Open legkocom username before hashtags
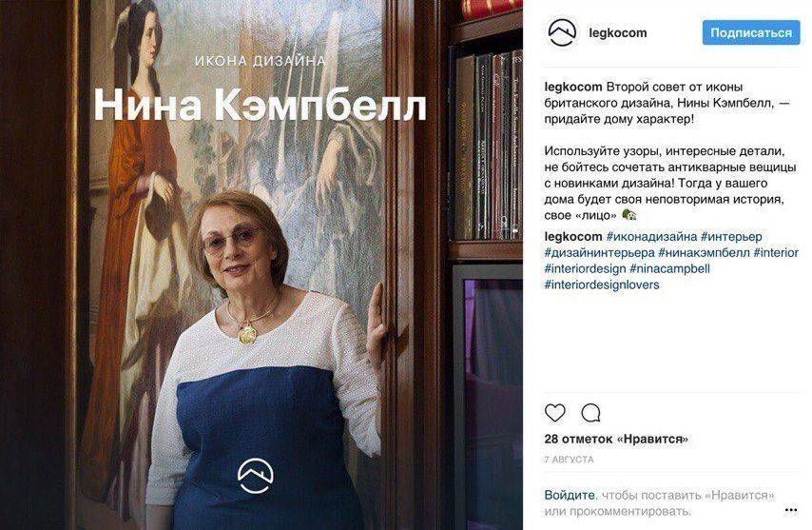This screenshot has width=812, height=530. (573, 237)
